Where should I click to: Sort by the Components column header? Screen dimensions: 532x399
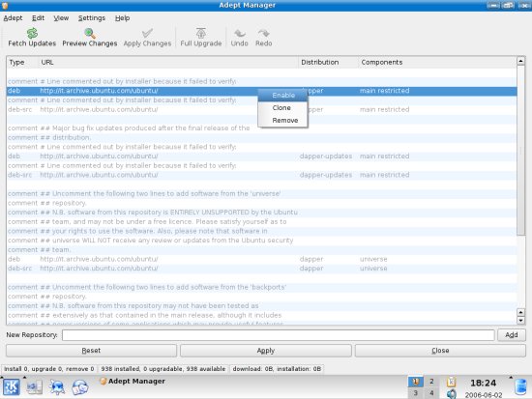437,63
